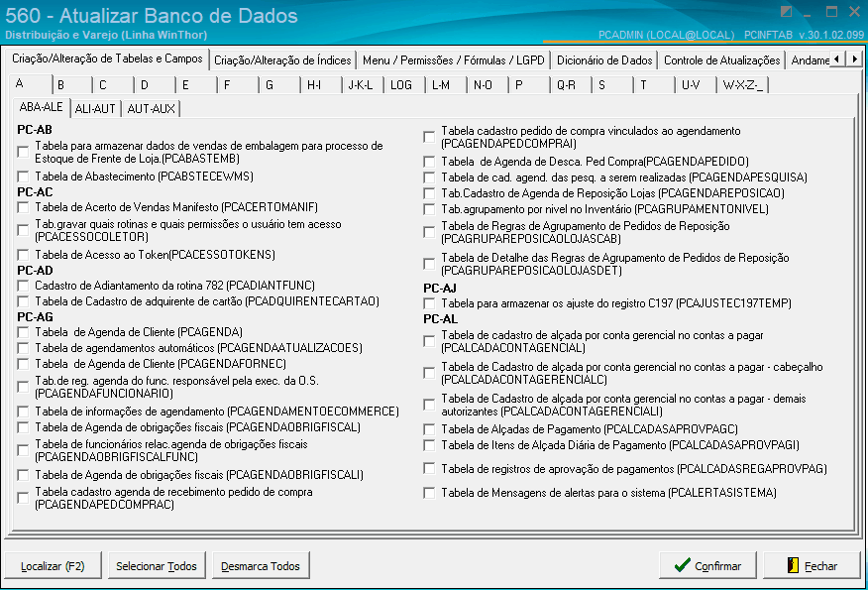The image size is (868, 590).
Task: Select PCAGRUPAMENTONIVEL checkbox
Action: click(429, 209)
